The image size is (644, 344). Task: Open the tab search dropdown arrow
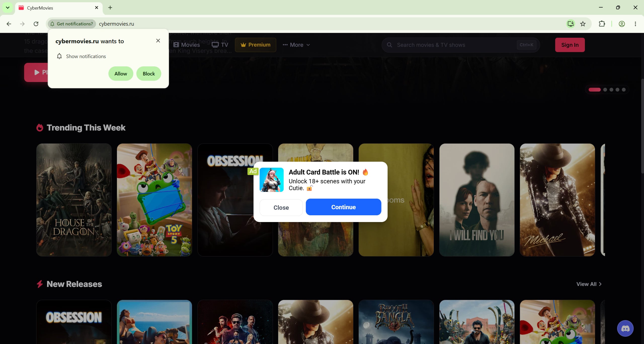(x=8, y=8)
